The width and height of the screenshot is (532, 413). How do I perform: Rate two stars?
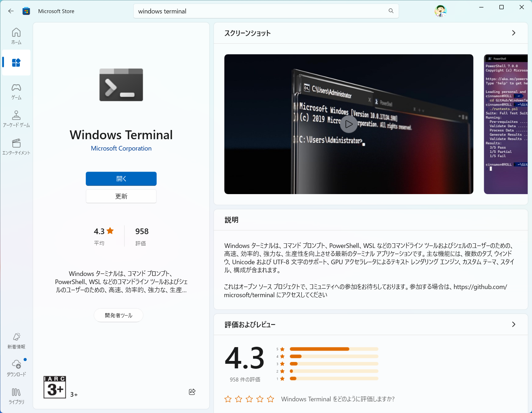[x=239, y=399]
